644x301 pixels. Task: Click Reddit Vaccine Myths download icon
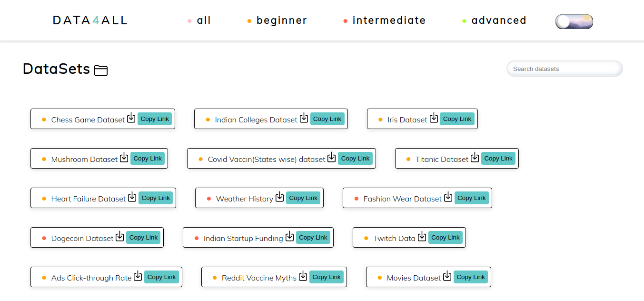[x=303, y=276]
